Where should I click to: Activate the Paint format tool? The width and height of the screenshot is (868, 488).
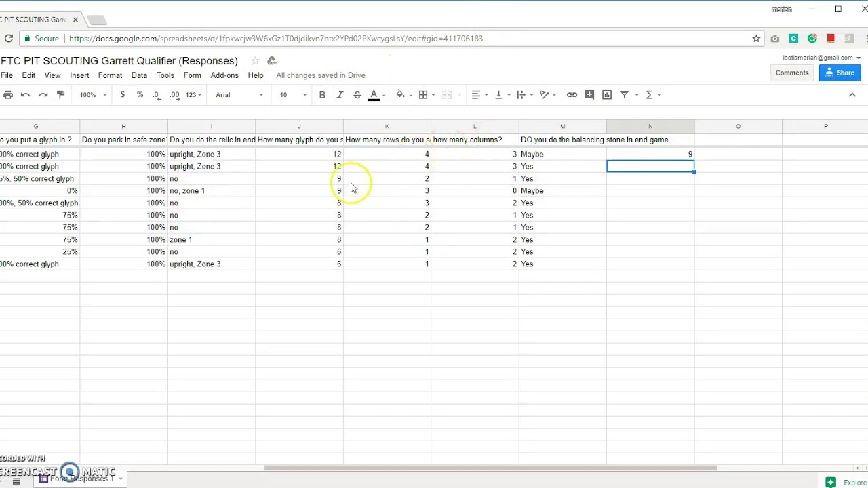tap(60, 95)
